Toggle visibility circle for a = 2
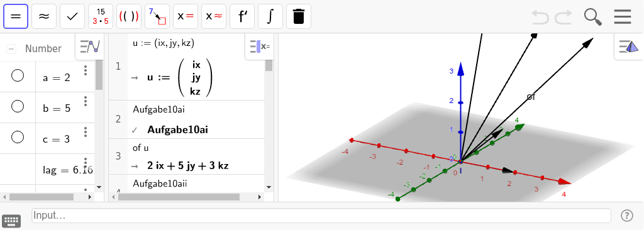Image resolution: width=644 pixels, height=230 pixels. pyautogui.click(x=18, y=75)
